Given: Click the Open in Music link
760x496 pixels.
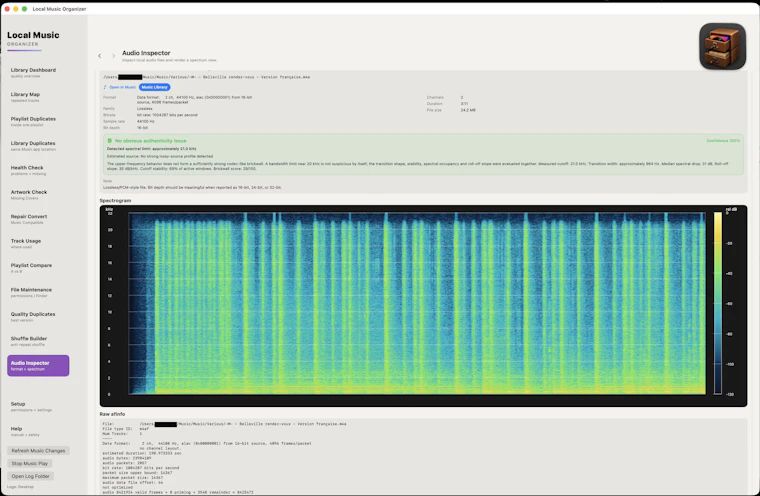Looking at the screenshot, I should 123,87.
